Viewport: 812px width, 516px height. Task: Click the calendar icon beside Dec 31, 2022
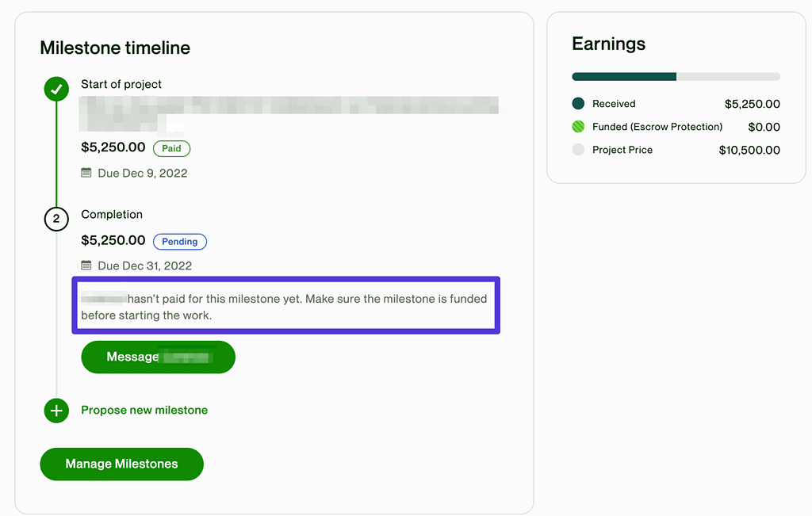point(86,265)
